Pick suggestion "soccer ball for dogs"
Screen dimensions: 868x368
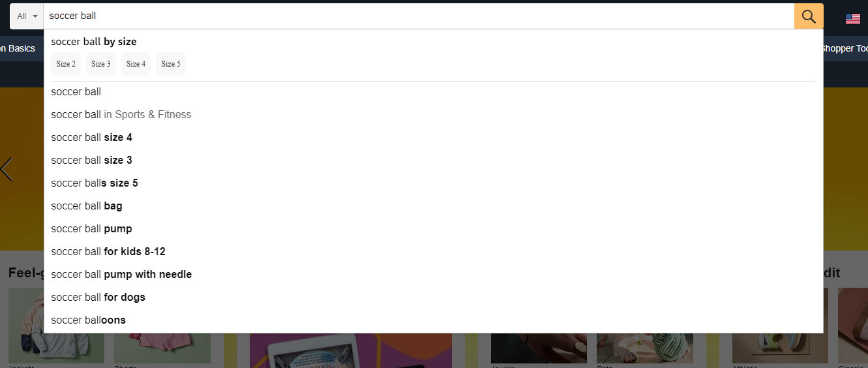434,298
